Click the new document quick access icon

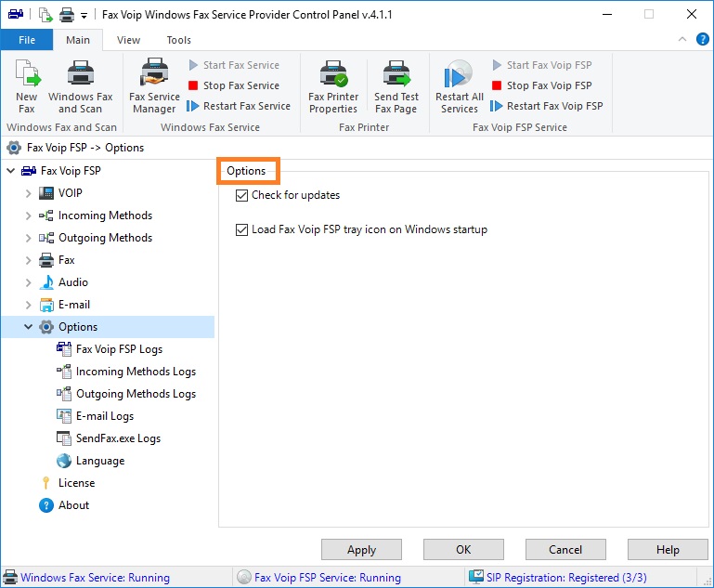(45, 15)
